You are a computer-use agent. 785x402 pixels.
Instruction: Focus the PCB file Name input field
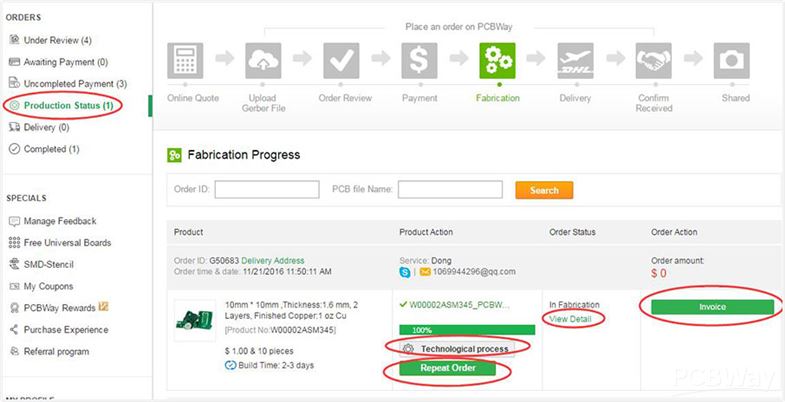coord(450,190)
